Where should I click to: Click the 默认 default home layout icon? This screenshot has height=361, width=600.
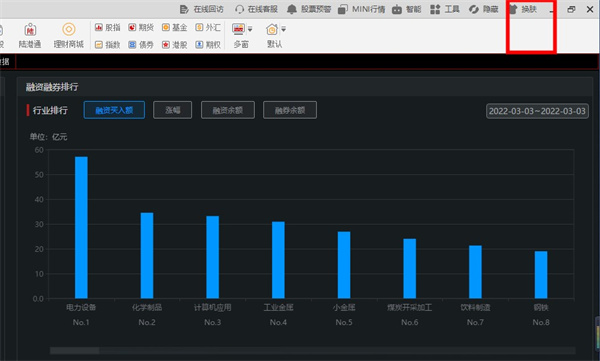click(272, 29)
